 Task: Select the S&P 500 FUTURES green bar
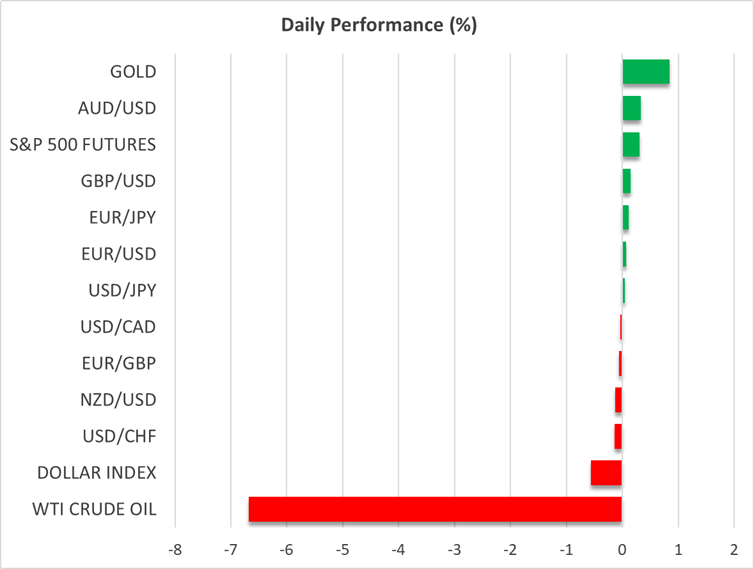coord(631,145)
